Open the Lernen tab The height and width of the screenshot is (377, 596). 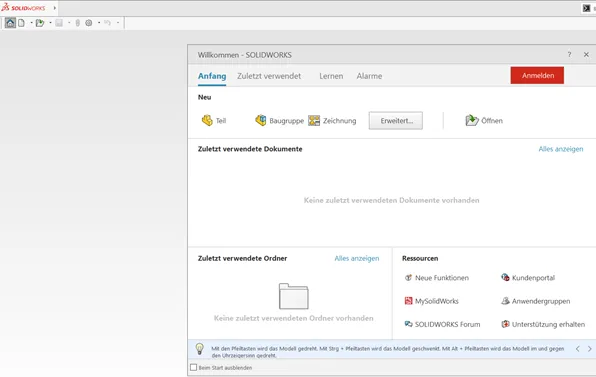tap(331, 76)
